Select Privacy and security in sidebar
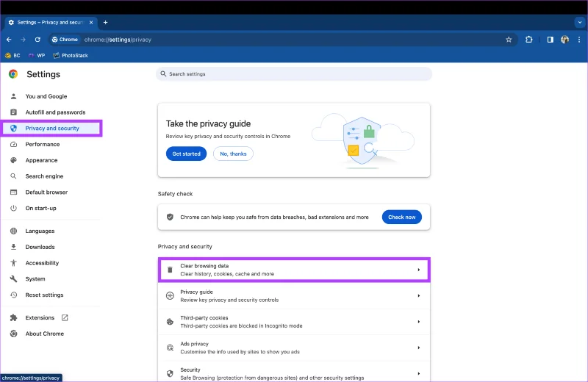This screenshot has width=588, height=382. 51,129
